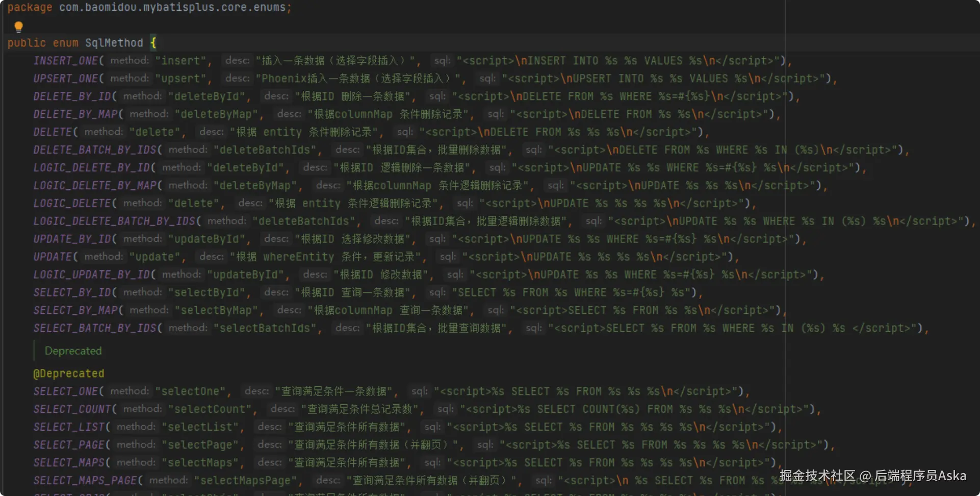980x496 pixels.
Task: Click the SELECT_BATCH_BY_IDS enum constant
Action: pos(95,329)
